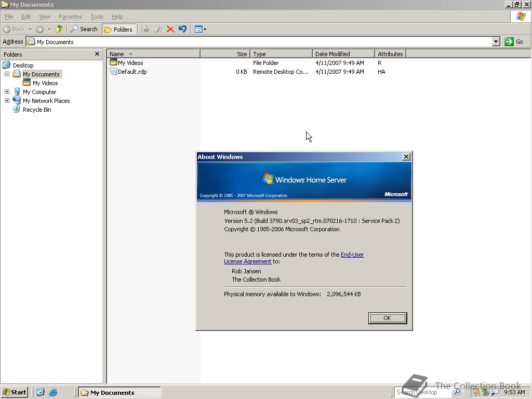Sort by the Size column header
Viewport: 532px width, 399px height.
pyautogui.click(x=225, y=54)
